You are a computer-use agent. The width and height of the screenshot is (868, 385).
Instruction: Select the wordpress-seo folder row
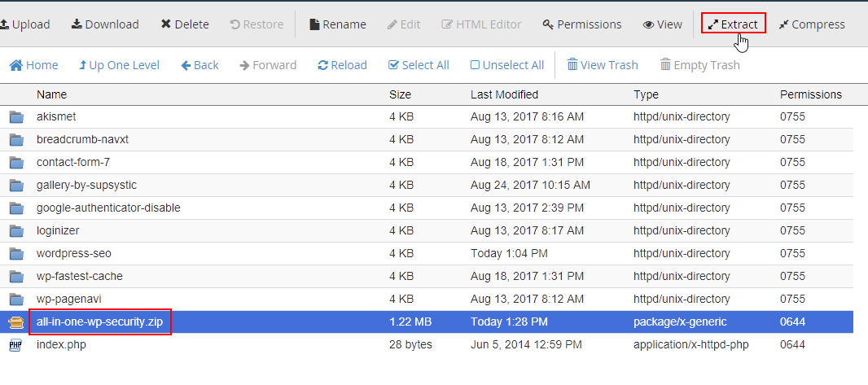click(x=426, y=253)
